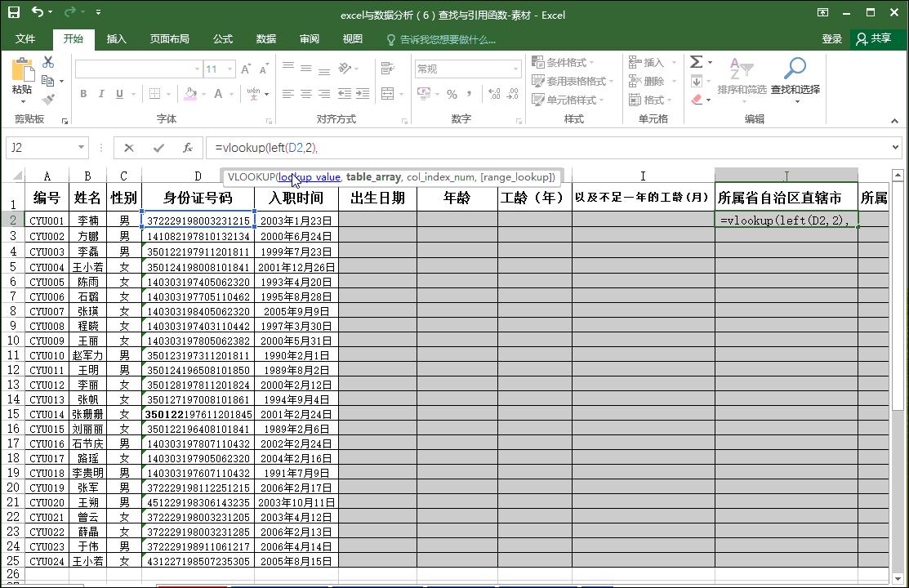Screen dimensions: 909x588
Task: Open the font size dropdown
Action: click(230, 69)
